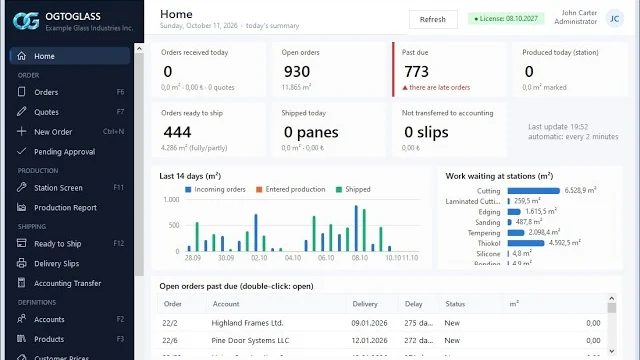The image size is (640, 360).
Task: Click the License 08.10.2027 badge
Action: coord(506,18)
